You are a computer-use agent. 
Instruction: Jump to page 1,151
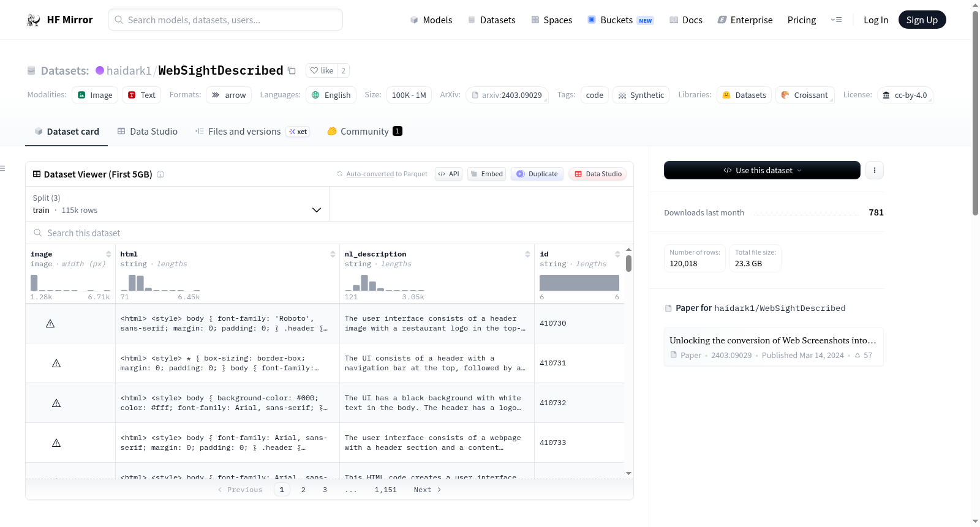tap(386, 490)
